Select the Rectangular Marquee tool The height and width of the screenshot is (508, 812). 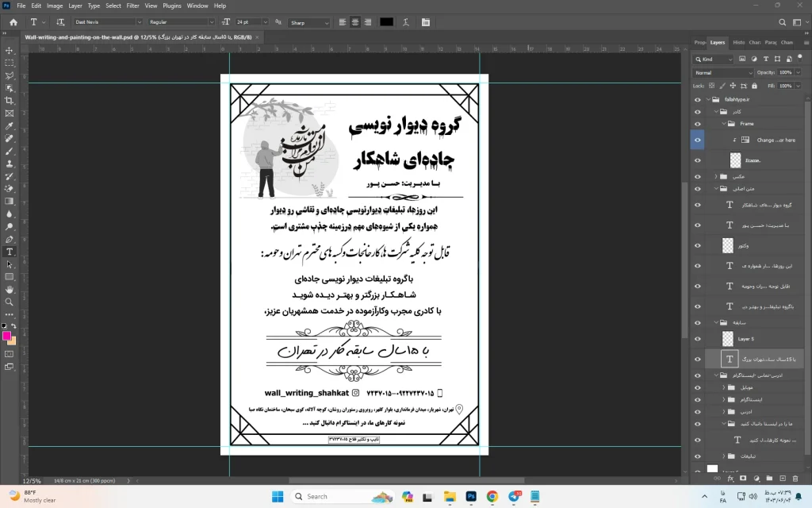point(10,63)
